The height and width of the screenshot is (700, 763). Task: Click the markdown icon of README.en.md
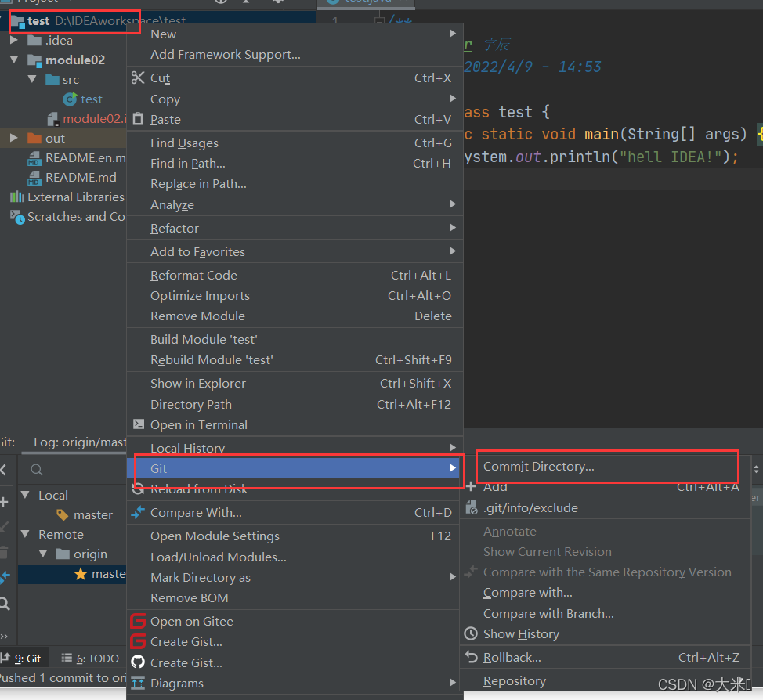[x=34, y=158]
